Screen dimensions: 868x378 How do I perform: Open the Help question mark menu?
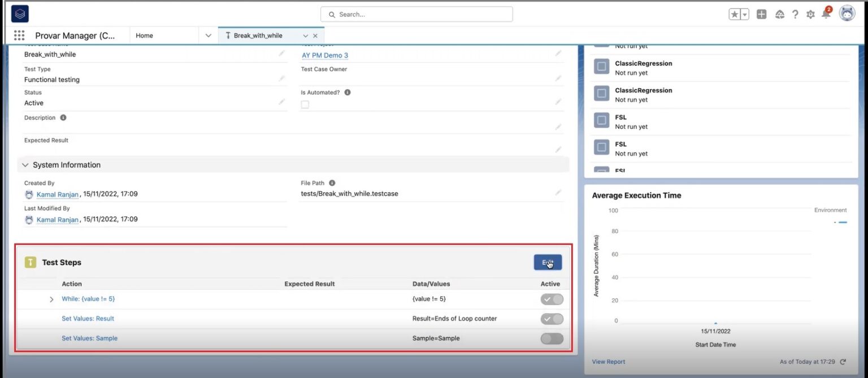point(795,14)
